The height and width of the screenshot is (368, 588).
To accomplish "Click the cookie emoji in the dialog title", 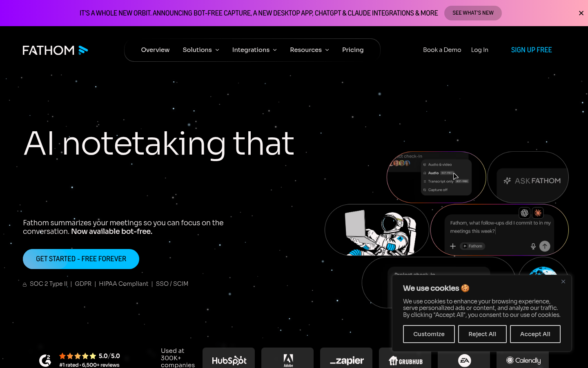I will 465,288.
